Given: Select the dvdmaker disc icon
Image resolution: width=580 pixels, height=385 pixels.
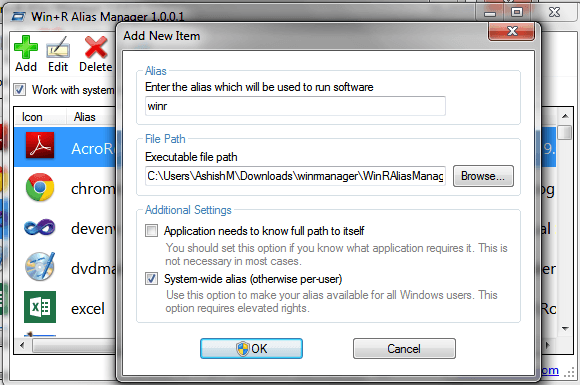Looking at the screenshot, I should tap(40, 267).
